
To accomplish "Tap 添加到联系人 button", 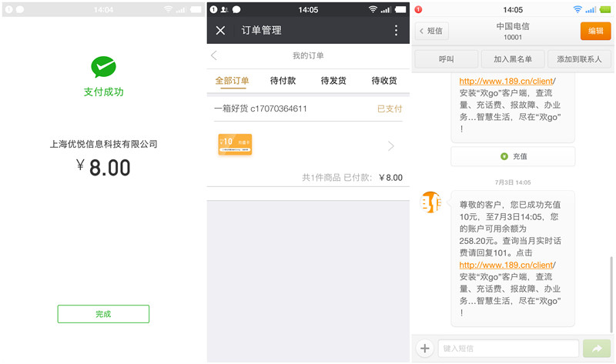I will [580, 59].
